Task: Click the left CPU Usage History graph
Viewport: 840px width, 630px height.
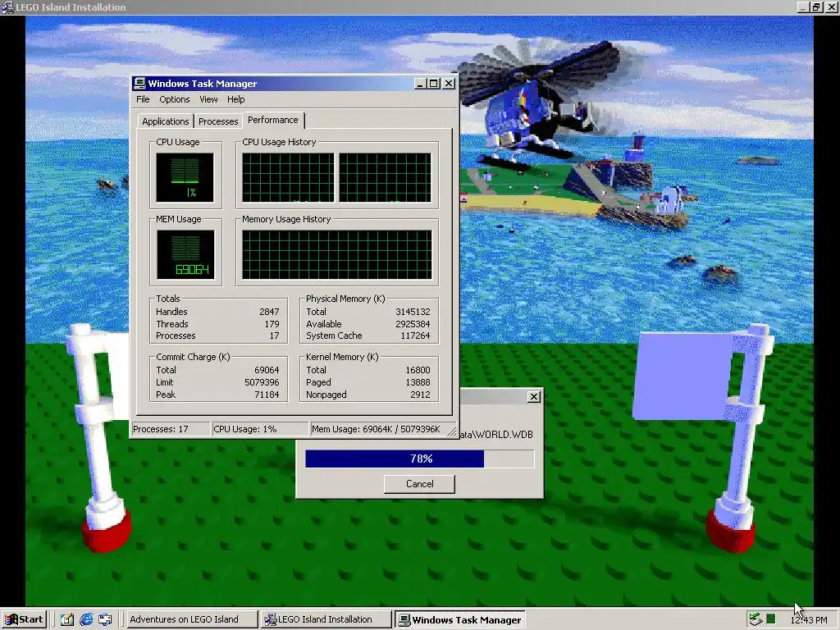Action: [288, 178]
